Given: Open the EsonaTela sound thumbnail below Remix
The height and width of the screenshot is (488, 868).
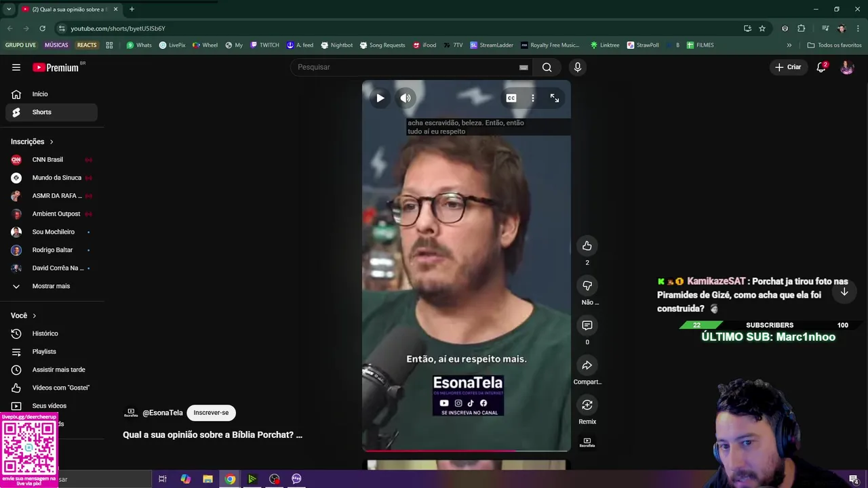Looking at the screenshot, I should click(587, 442).
